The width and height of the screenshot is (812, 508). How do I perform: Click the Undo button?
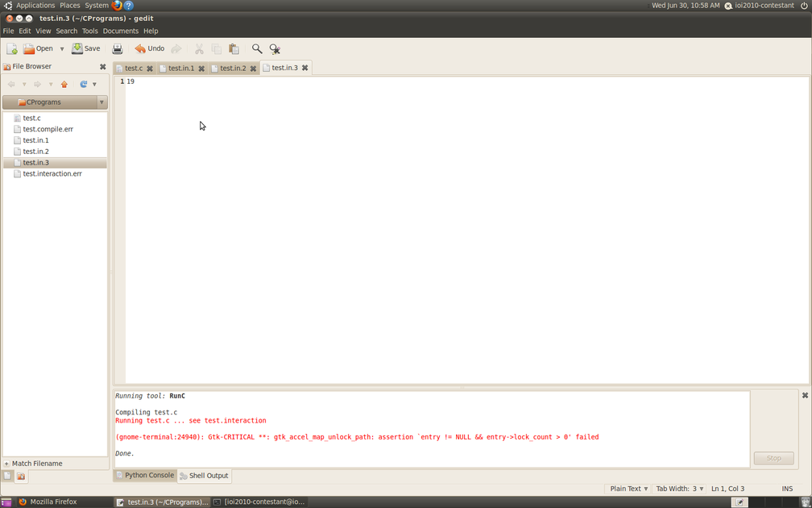(x=150, y=49)
